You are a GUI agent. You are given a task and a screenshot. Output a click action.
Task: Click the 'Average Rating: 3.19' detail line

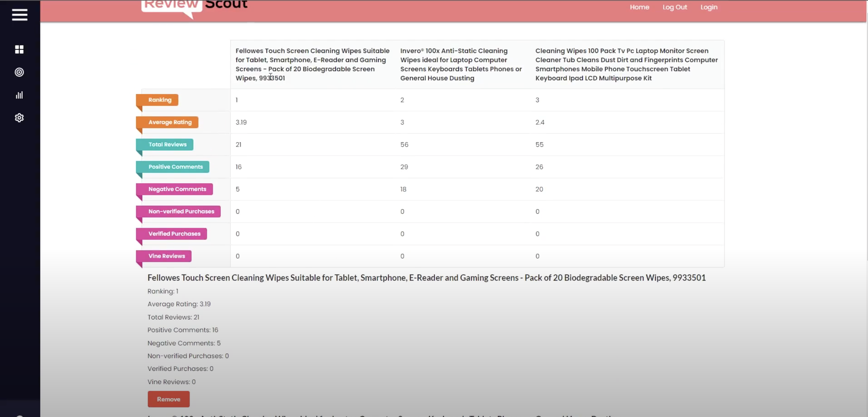pos(179,304)
